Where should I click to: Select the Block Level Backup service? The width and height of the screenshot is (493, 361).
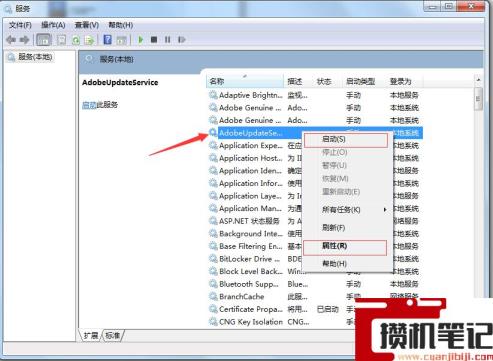tap(255, 271)
